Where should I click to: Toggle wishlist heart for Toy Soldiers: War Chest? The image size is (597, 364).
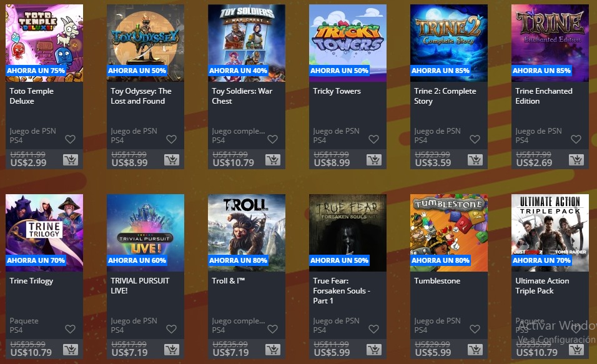click(273, 139)
